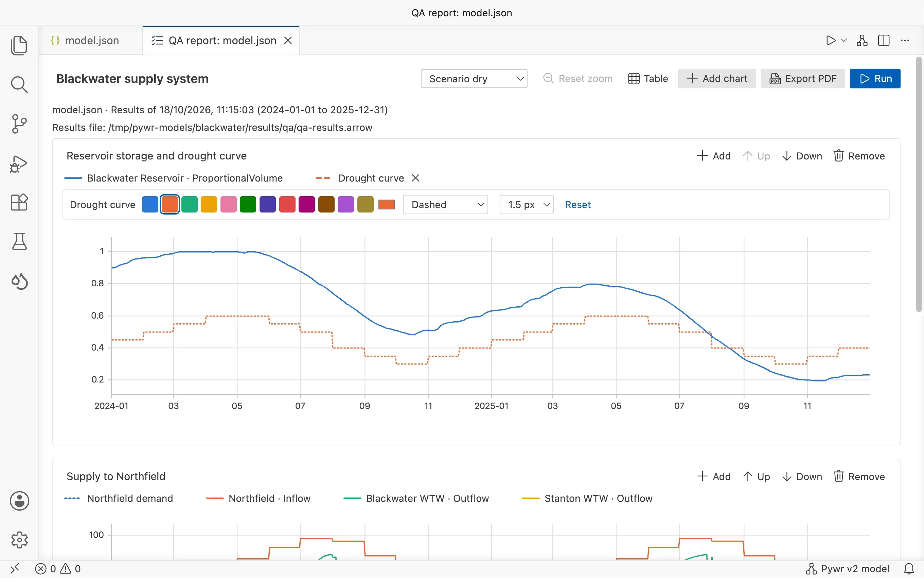Open the editor More Actions ellipsis
The image size is (924, 578).
click(x=905, y=40)
